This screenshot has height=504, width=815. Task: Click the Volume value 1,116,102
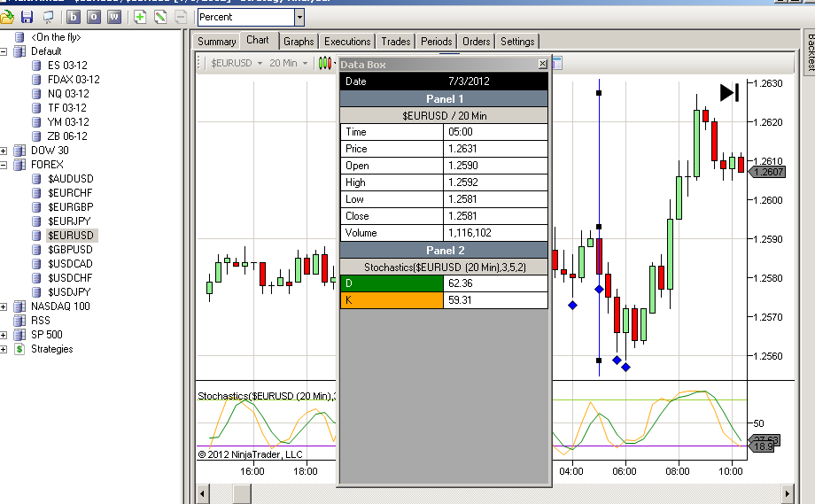tap(470, 233)
